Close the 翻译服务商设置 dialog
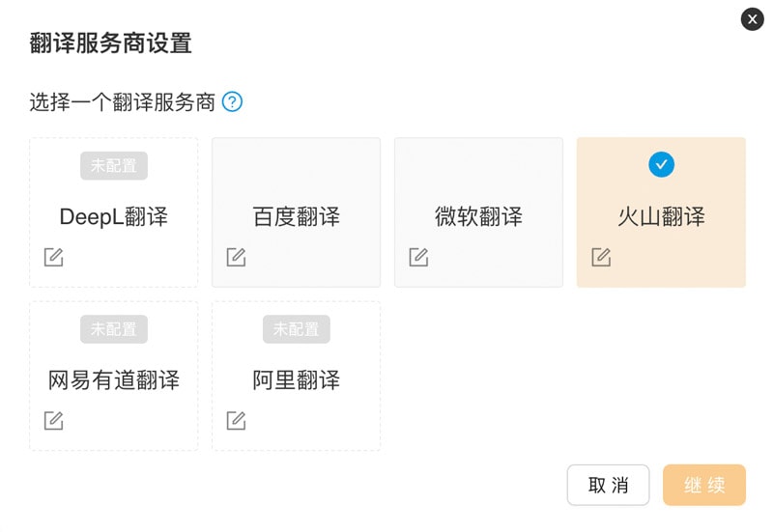The width and height of the screenshot is (773, 532). click(752, 18)
